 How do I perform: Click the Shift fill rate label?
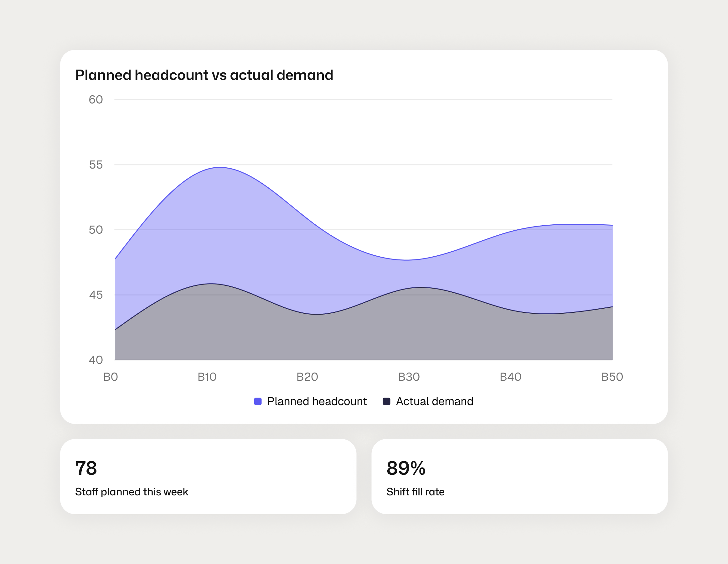click(x=415, y=492)
